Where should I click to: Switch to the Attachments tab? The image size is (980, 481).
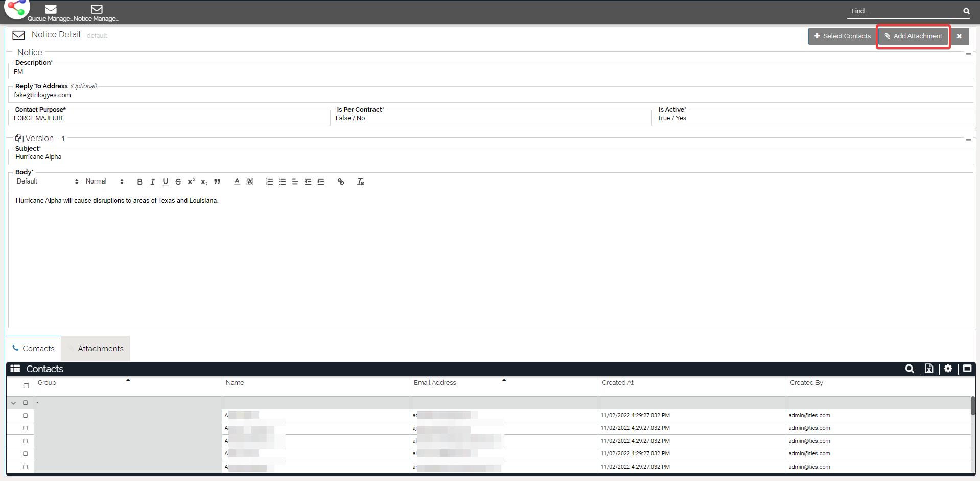[x=100, y=349]
